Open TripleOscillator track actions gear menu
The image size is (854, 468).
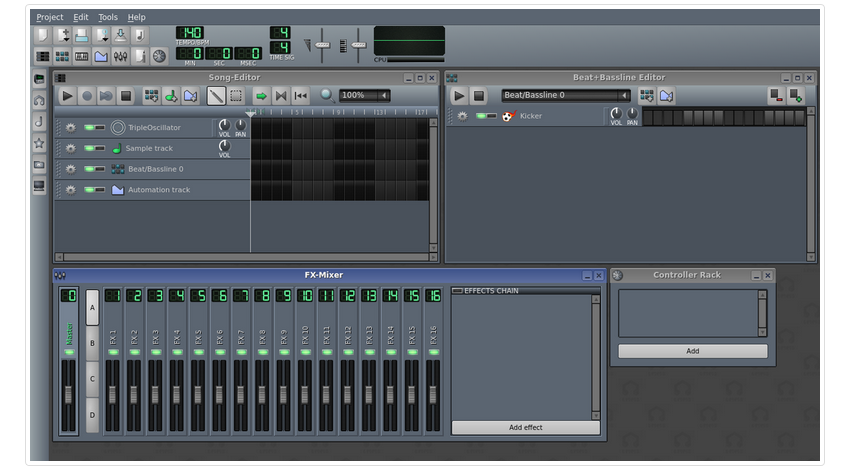point(71,127)
